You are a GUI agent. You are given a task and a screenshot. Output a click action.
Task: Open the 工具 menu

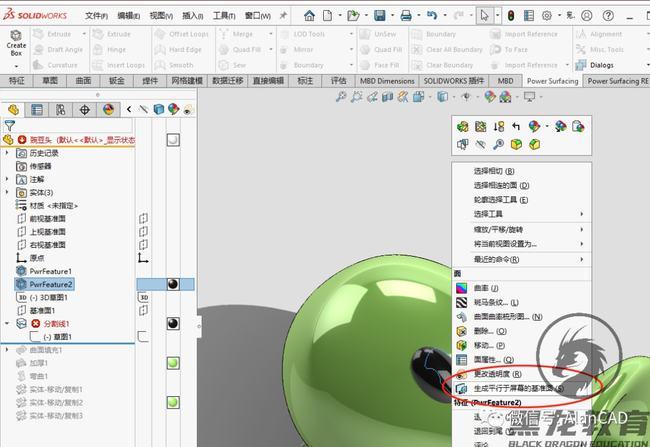coord(224,16)
